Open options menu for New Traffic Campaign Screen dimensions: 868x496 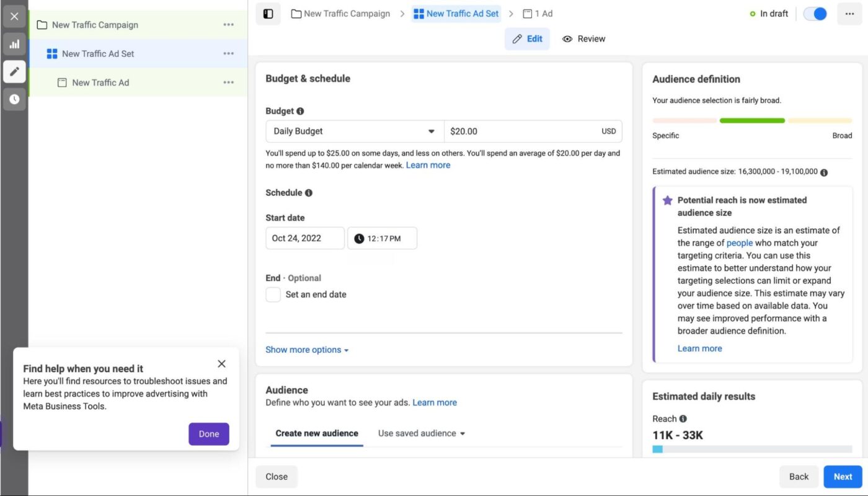coord(228,25)
